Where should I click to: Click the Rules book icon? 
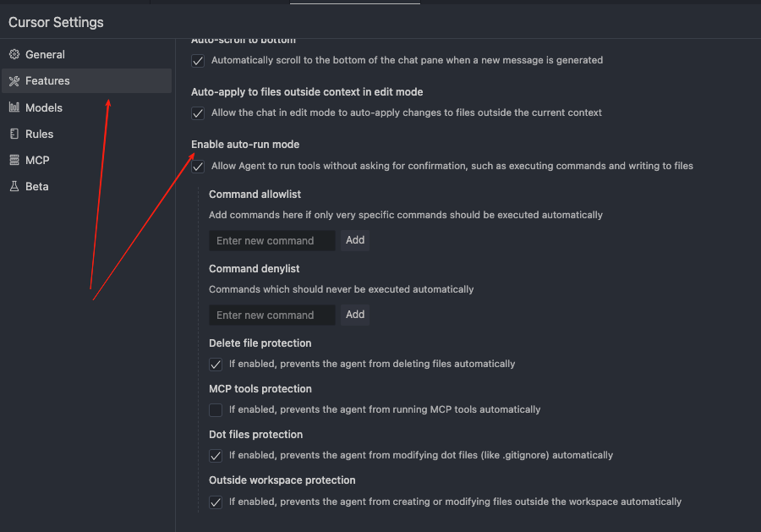click(x=14, y=134)
